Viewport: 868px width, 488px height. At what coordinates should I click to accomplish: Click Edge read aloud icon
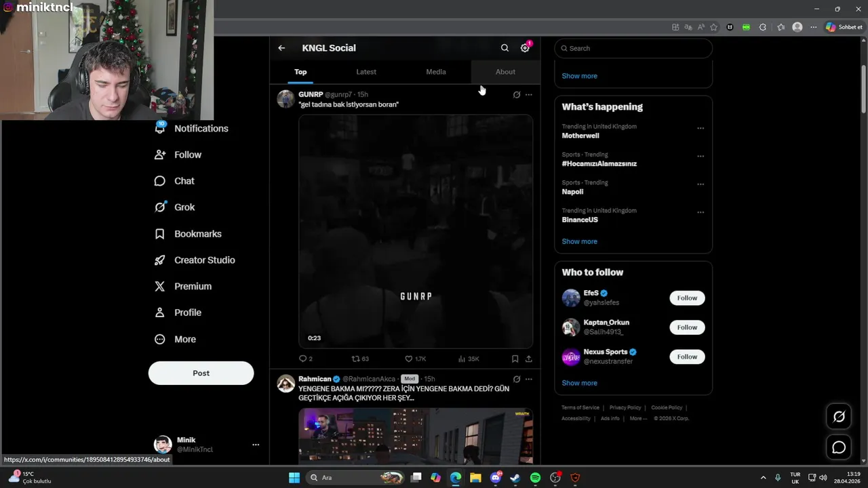pyautogui.click(x=701, y=27)
